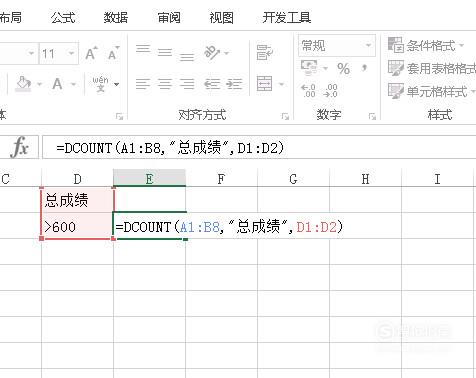The height and width of the screenshot is (378, 476).
Task: Open 常规 number format dropdown
Action: point(337,45)
